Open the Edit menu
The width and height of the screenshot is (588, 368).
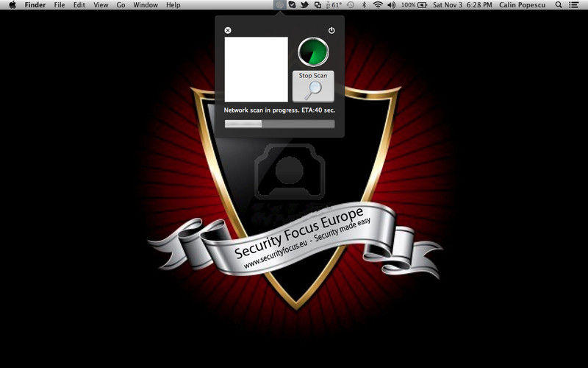[79, 5]
